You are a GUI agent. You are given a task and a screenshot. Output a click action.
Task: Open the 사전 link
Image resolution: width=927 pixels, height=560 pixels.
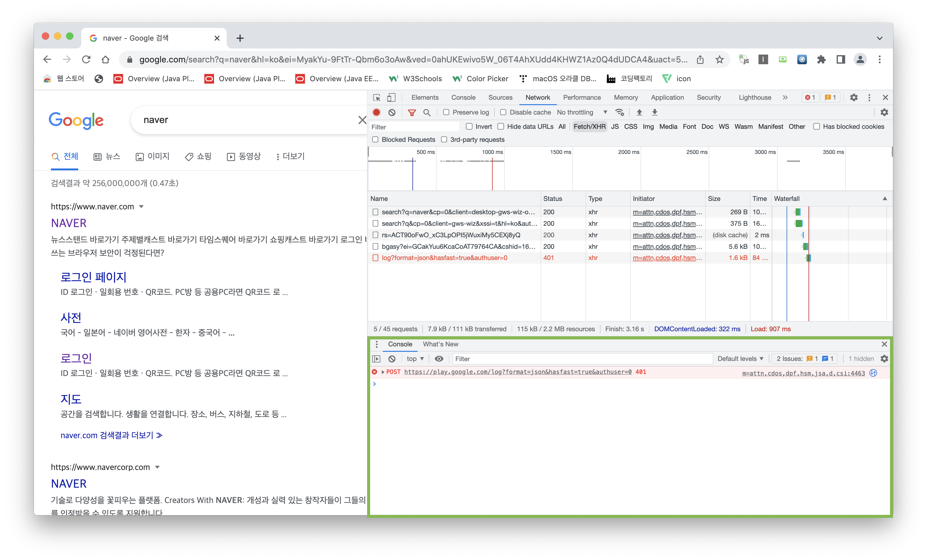pos(71,318)
